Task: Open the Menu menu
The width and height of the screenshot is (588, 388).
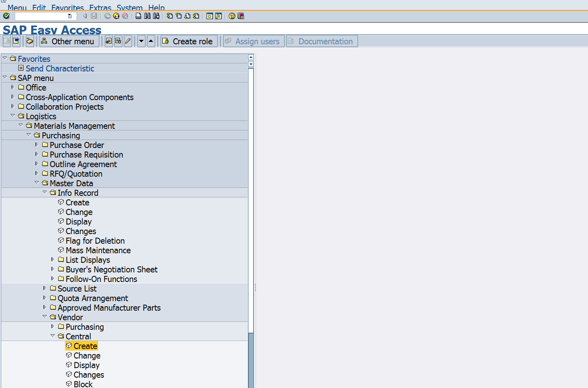Action: [x=17, y=8]
